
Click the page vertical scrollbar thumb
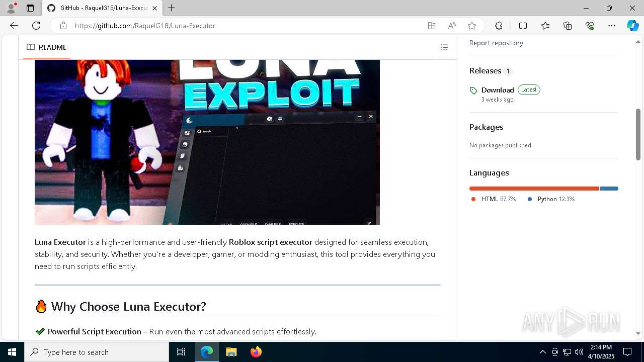(x=638, y=134)
